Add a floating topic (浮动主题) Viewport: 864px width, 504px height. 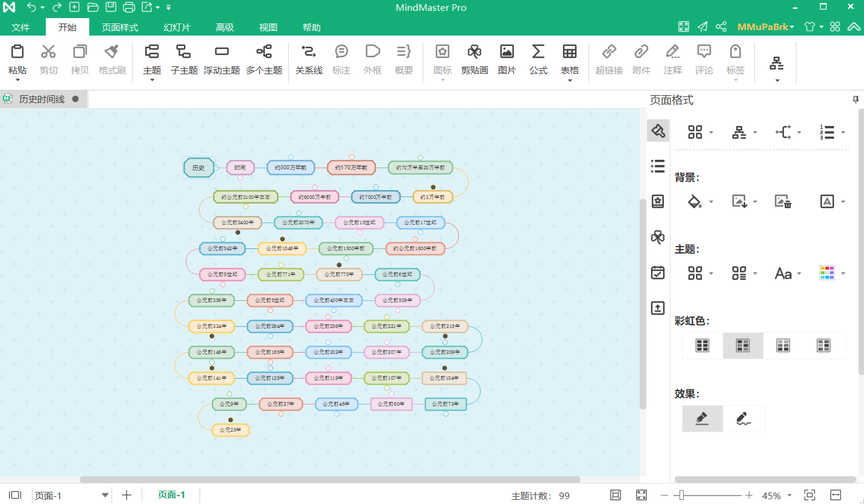tap(222, 59)
